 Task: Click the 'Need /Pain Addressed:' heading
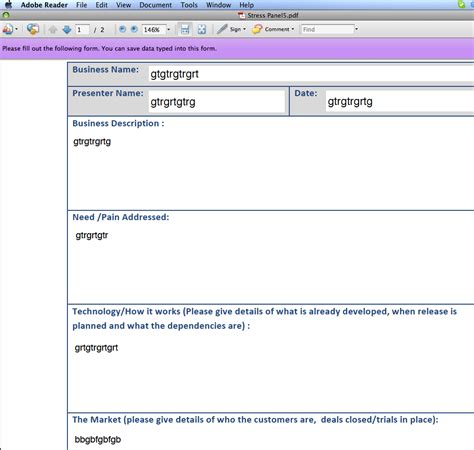point(121,217)
